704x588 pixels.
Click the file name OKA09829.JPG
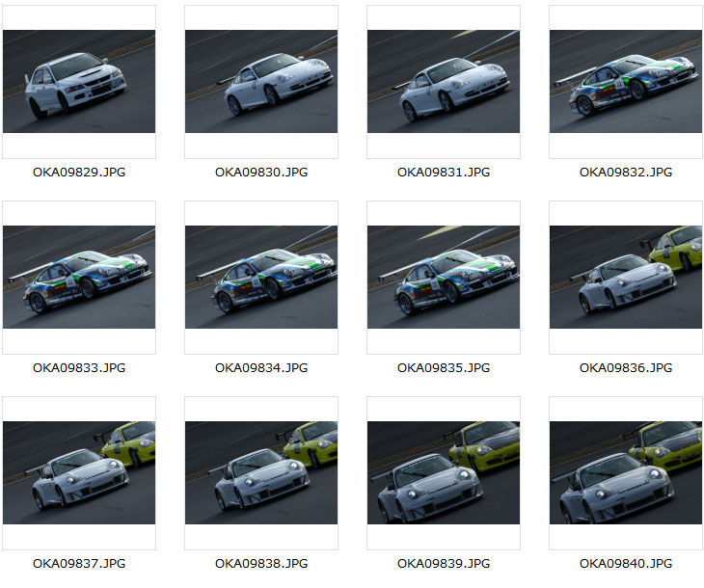click(x=79, y=173)
